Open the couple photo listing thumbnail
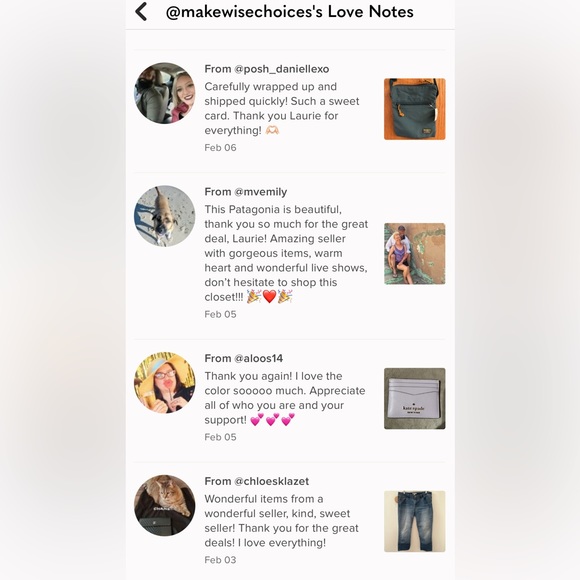The image size is (580, 580). click(x=415, y=254)
